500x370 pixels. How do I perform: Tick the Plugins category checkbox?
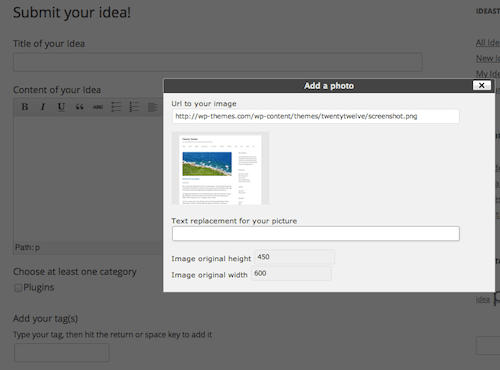[x=18, y=288]
